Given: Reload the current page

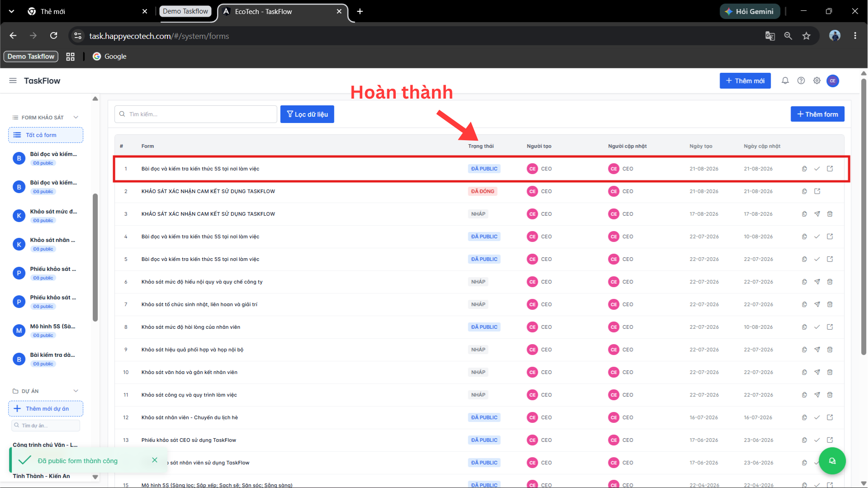Looking at the screenshot, I should pos(53,36).
